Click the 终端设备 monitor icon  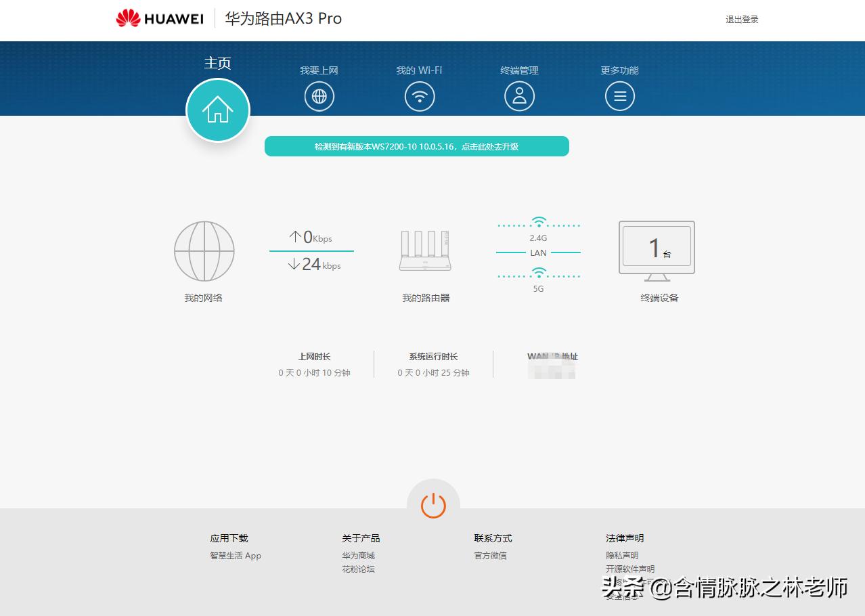657,248
